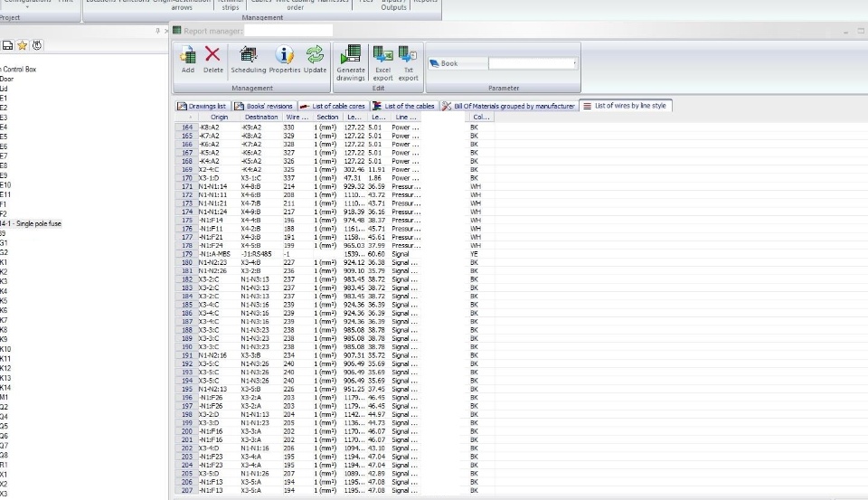
Task: Select row number 179
Action: pyautogui.click(x=186, y=254)
